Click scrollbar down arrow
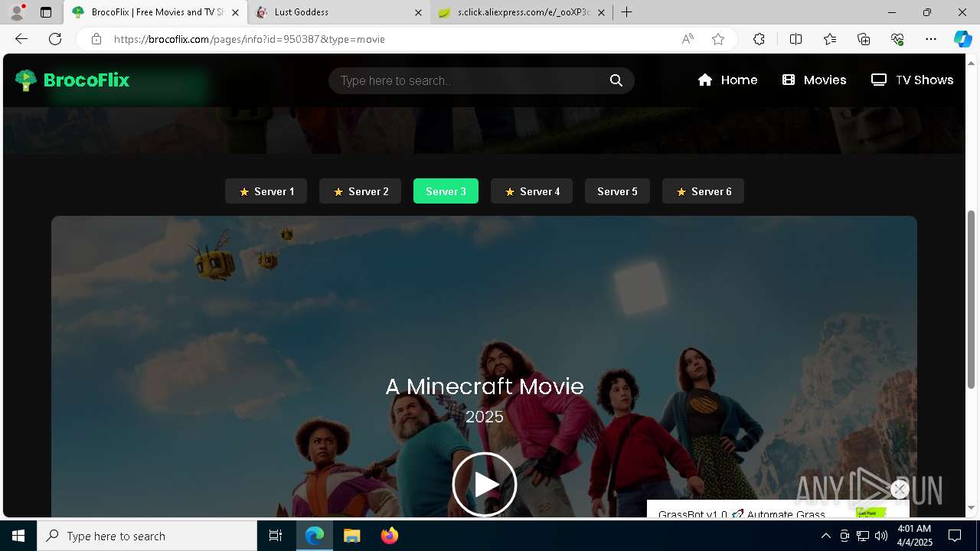 click(972, 508)
